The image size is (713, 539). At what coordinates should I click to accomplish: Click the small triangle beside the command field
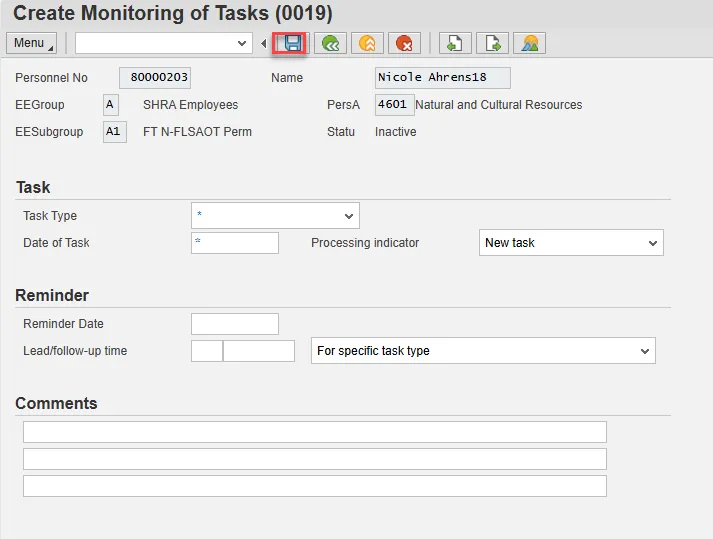[x=264, y=43]
